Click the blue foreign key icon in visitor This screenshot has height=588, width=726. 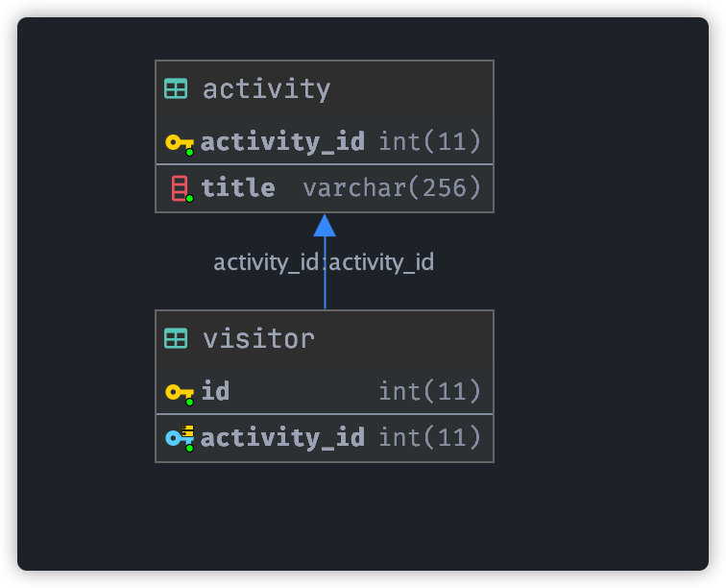(180, 438)
